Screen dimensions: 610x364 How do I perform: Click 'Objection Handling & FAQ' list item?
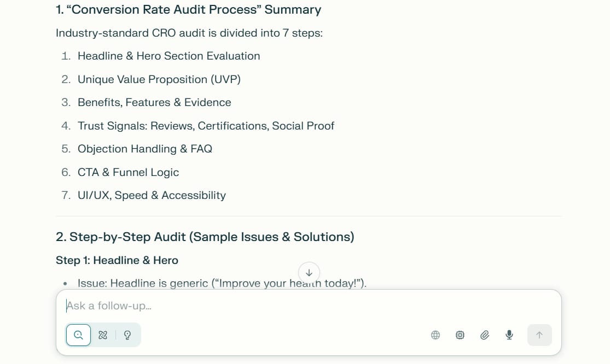[x=144, y=149]
